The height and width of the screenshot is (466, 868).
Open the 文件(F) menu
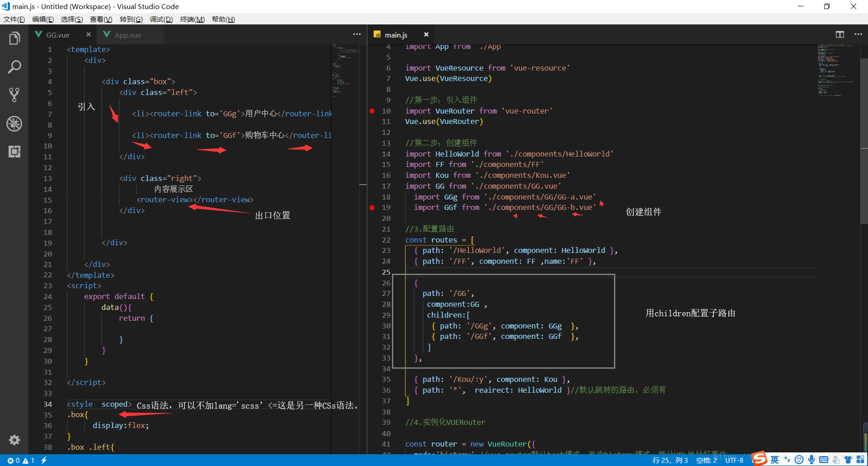click(x=14, y=19)
